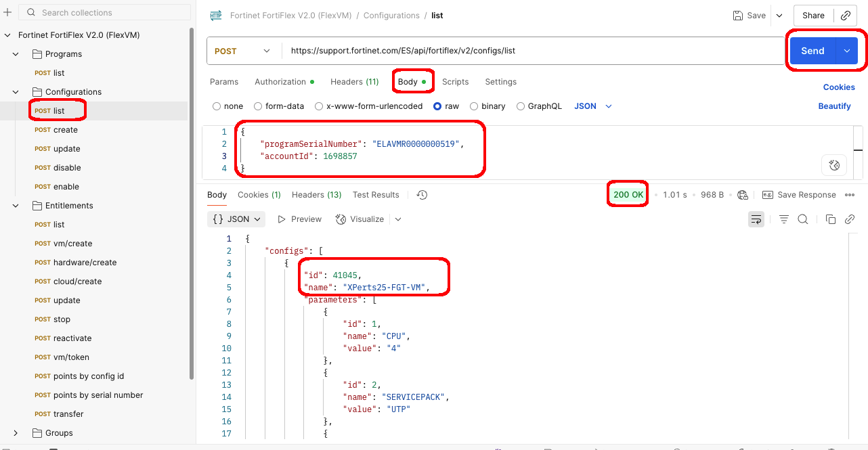Switch to the Settings tab
The width and height of the screenshot is (868, 450).
pos(500,82)
